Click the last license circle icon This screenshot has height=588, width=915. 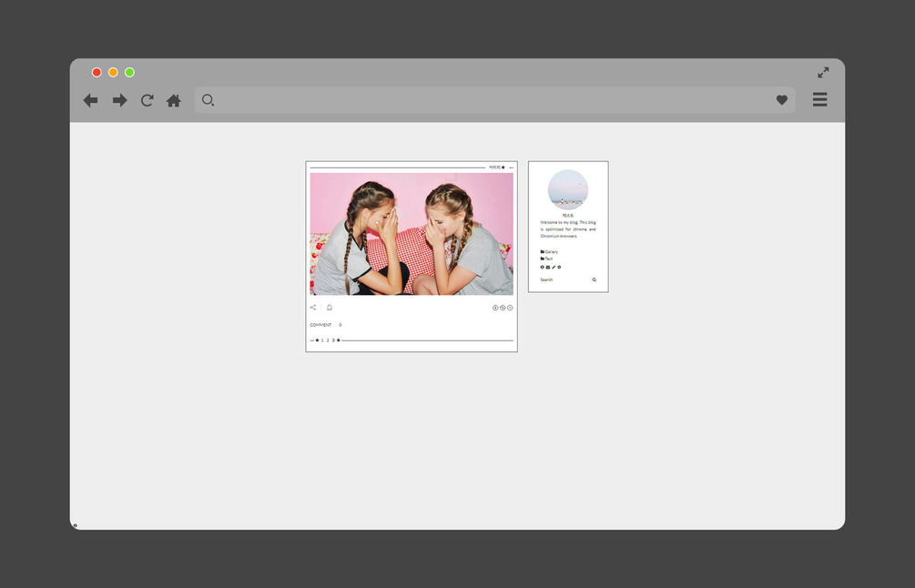pyautogui.click(x=510, y=308)
